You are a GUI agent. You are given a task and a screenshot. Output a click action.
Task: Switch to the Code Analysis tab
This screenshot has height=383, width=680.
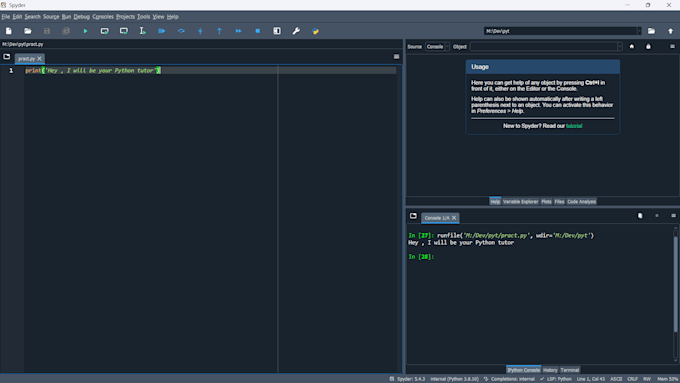582,201
